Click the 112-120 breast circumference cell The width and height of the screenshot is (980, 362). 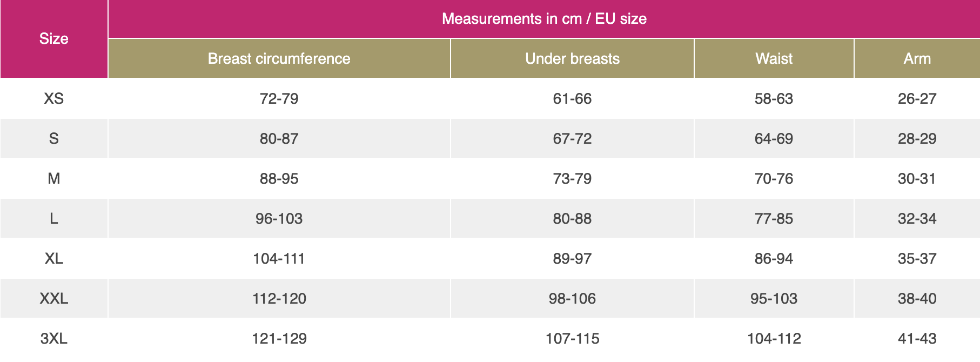[x=279, y=298]
